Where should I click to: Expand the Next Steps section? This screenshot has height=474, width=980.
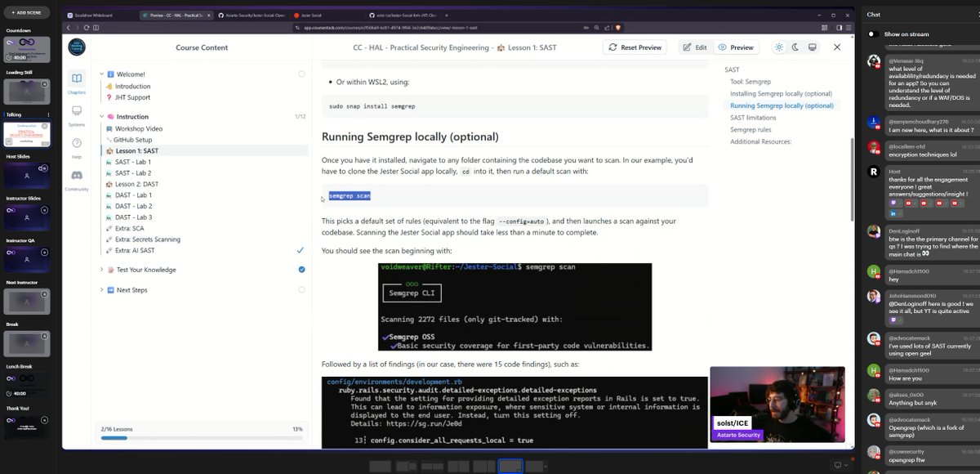pos(102,290)
